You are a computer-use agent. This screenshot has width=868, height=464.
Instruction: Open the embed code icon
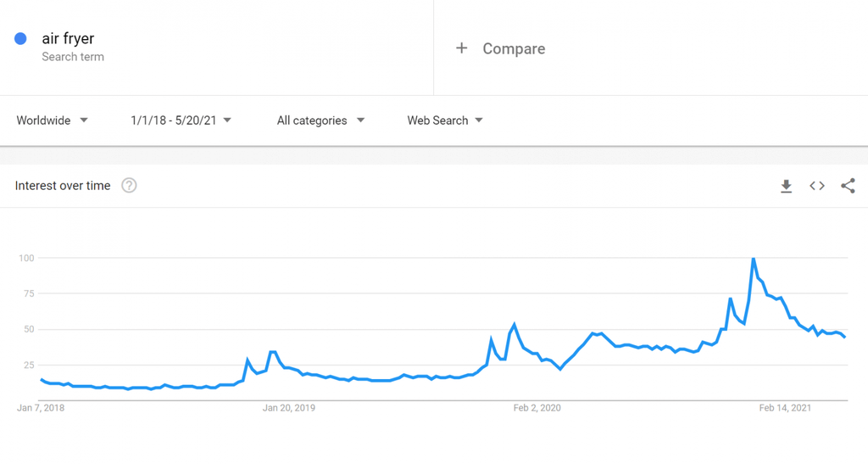(x=817, y=186)
